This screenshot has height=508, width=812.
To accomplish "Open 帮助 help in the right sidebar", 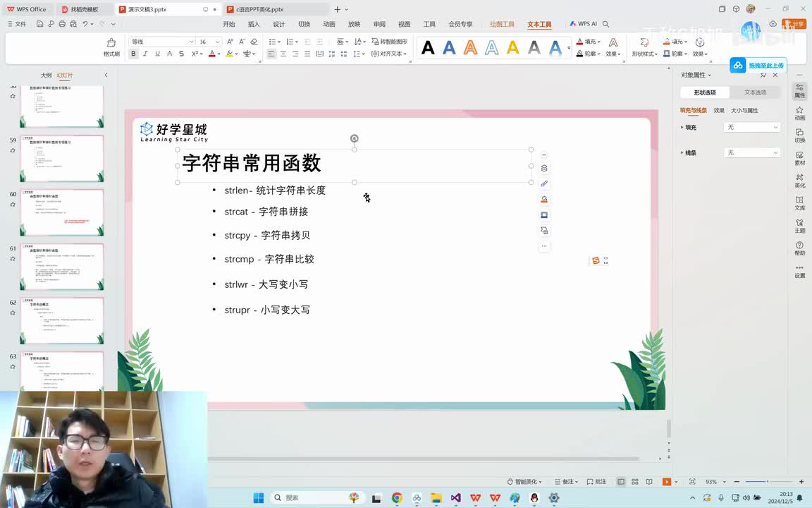I will pos(799,248).
